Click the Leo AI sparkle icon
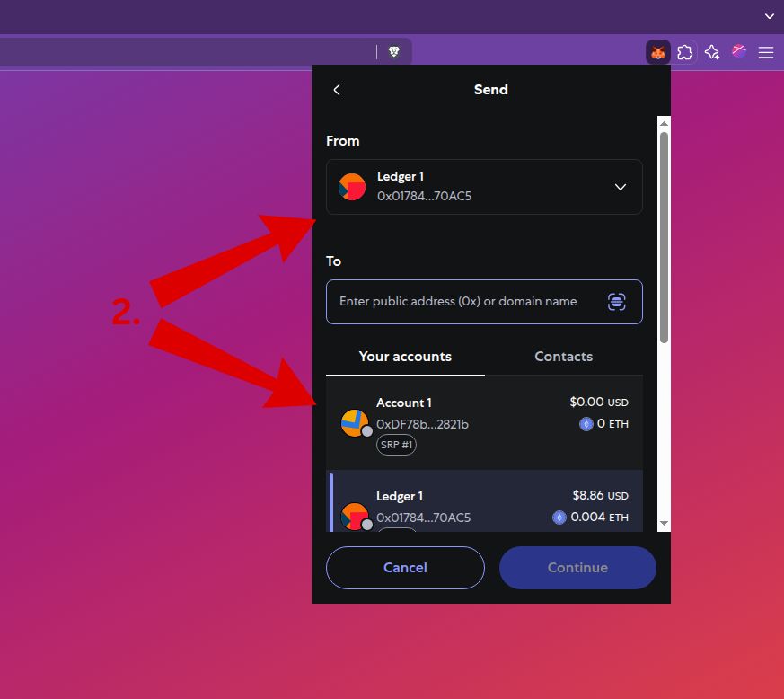The height and width of the screenshot is (699, 784). (x=712, y=52)
